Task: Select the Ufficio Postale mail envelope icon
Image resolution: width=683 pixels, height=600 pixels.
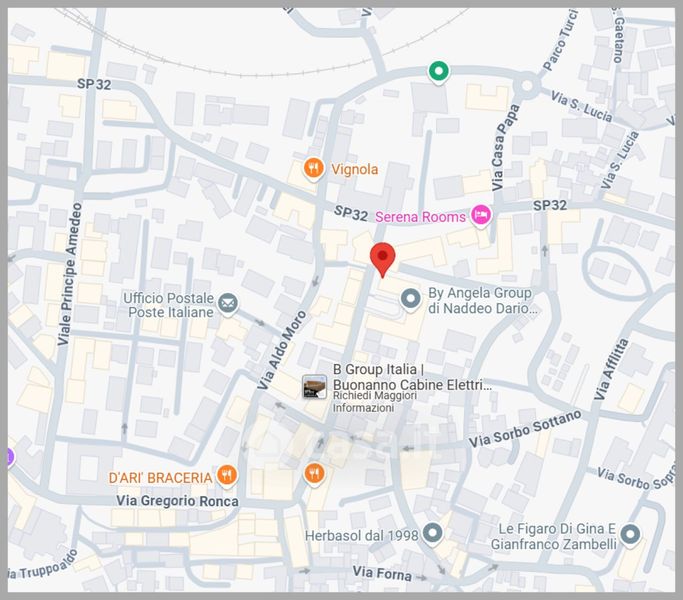Action: tap(229, 303)
